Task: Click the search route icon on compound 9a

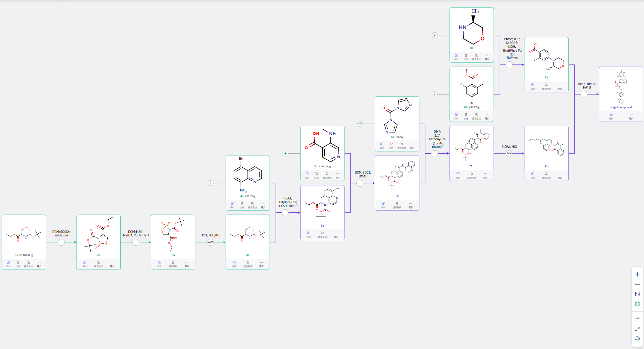Action: [x=546, y=86]
